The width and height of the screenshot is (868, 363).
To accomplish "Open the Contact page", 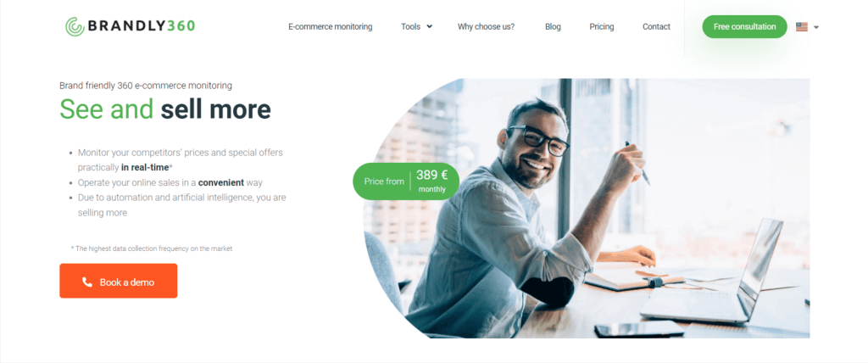I will (x=657, y=26).
